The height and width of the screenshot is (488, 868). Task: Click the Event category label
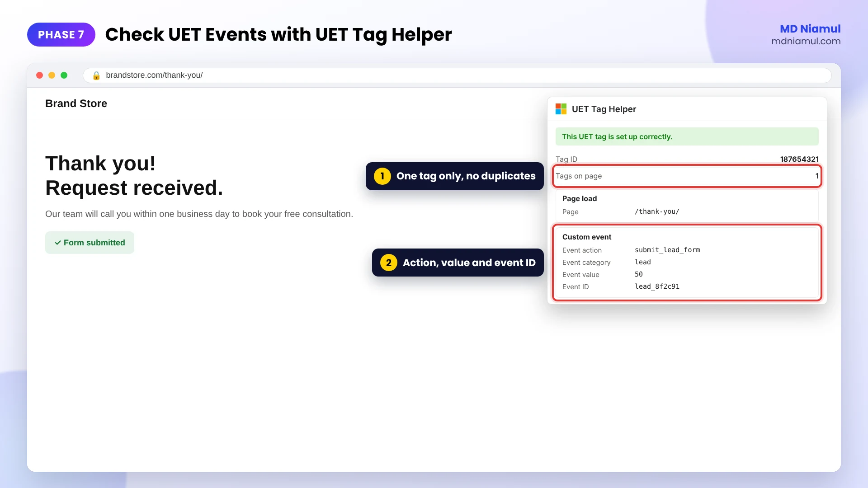pyautogui.click(x=586, y=263)
